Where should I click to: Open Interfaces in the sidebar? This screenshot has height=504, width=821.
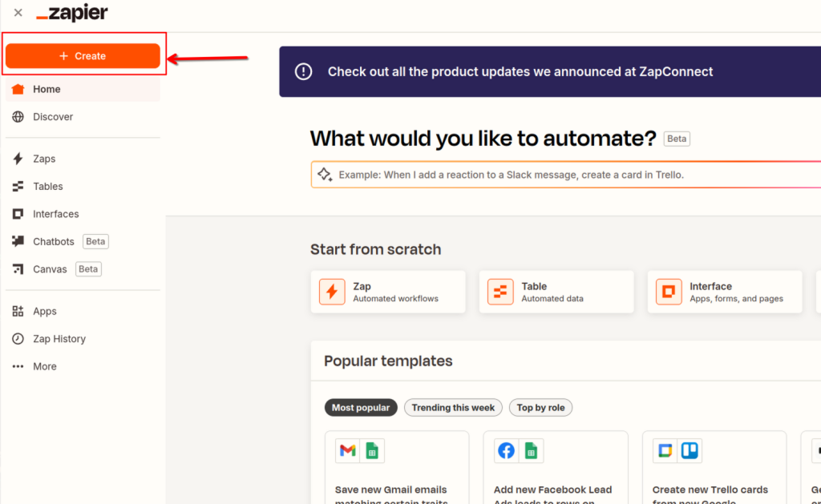[83, 214]
